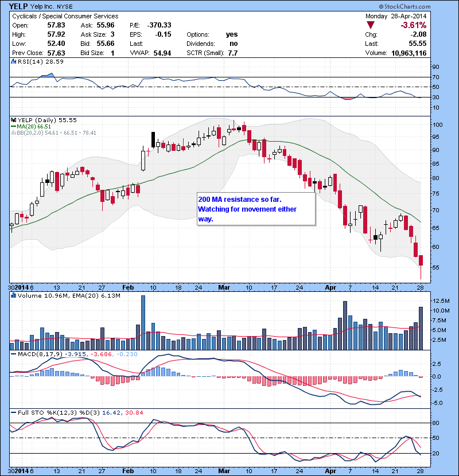459x476 pixels.
Task: Click the 'Ask Size: 3' value
Action: coord(112,34)
